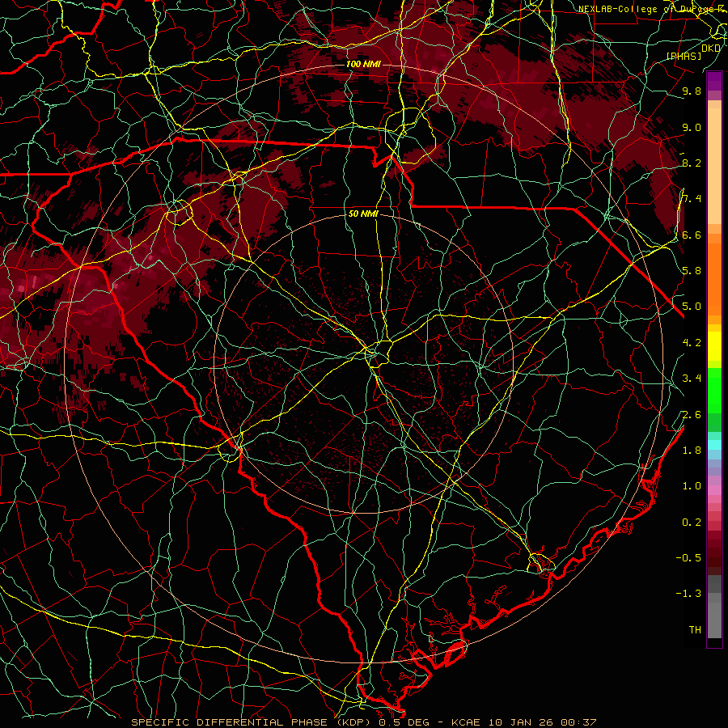Screen dimensions: 728x728
Task: Click the -1.3 value on the legend
Action: pos(688,594)
